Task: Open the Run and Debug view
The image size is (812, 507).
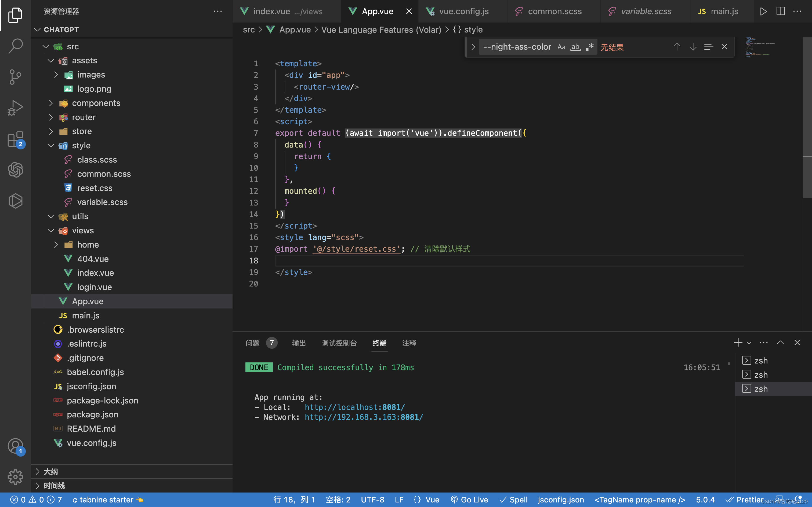Action: 15,108
